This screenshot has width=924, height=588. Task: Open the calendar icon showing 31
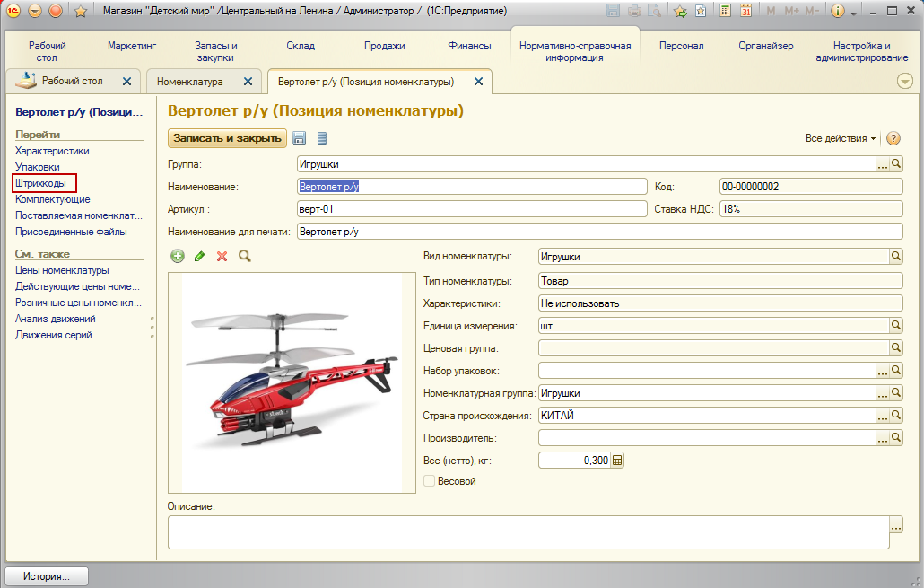[746, 11]
